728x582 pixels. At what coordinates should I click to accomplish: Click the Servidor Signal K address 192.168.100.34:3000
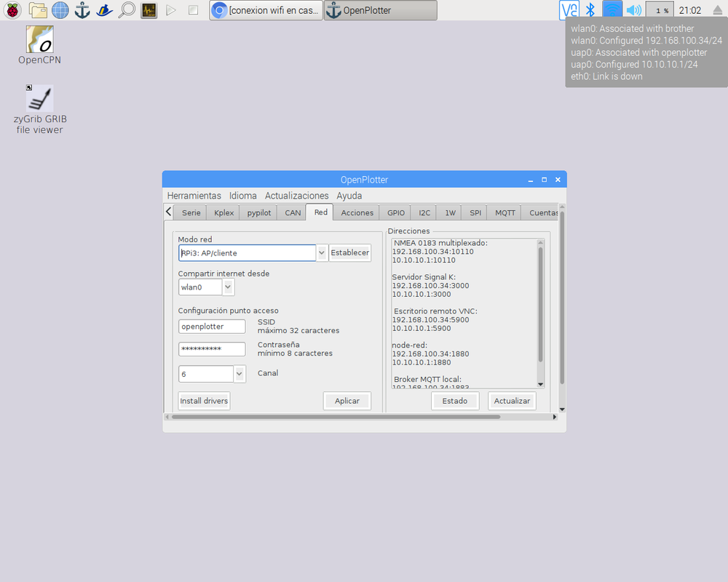(430, 286)
